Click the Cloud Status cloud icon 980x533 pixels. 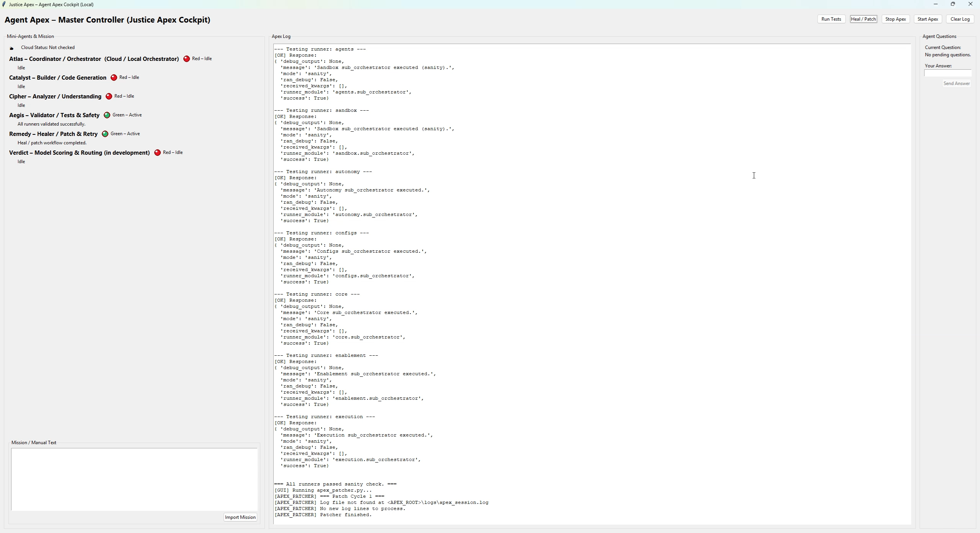(x=11, y=47)
